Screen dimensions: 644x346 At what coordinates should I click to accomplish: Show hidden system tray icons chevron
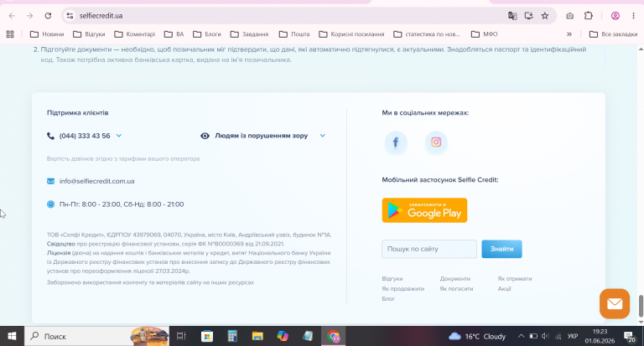521,336
